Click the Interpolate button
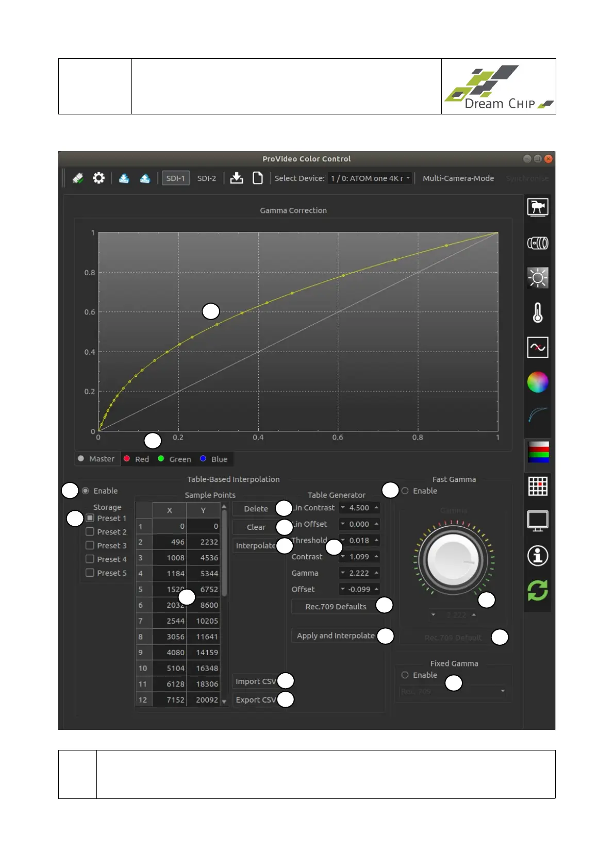Screen dimensions: 614x868 click(256, 545)
